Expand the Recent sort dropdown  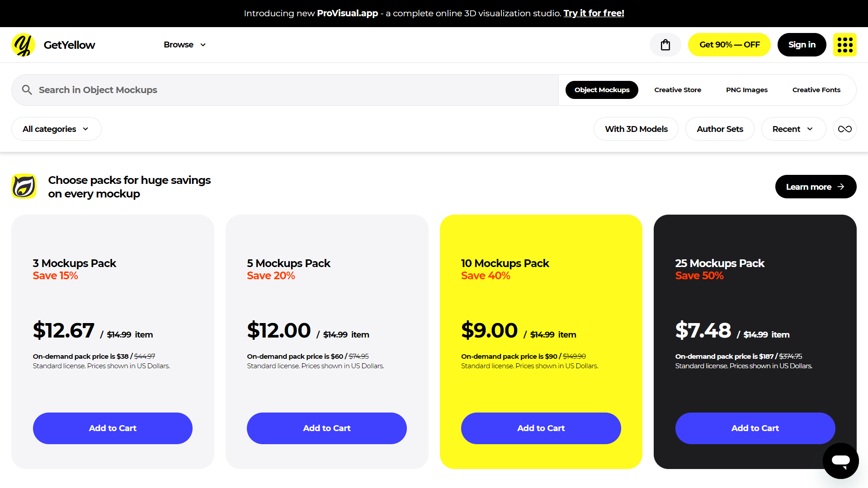coord(793,129)
